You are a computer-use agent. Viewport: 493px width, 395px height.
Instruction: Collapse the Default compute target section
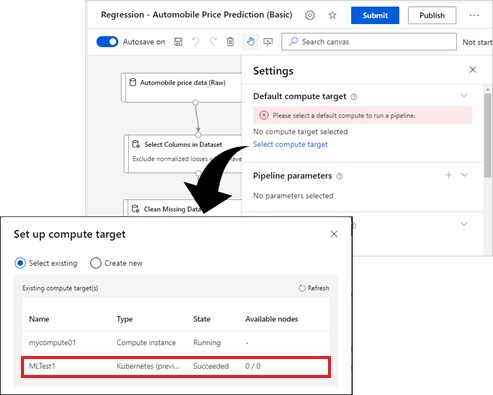point(464,96)
